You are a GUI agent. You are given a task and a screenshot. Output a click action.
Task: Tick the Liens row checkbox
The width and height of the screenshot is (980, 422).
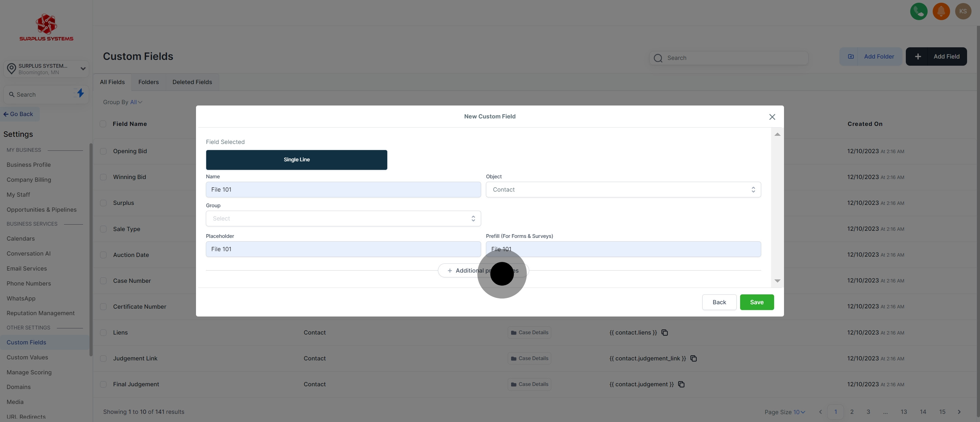tap(103, 332)
